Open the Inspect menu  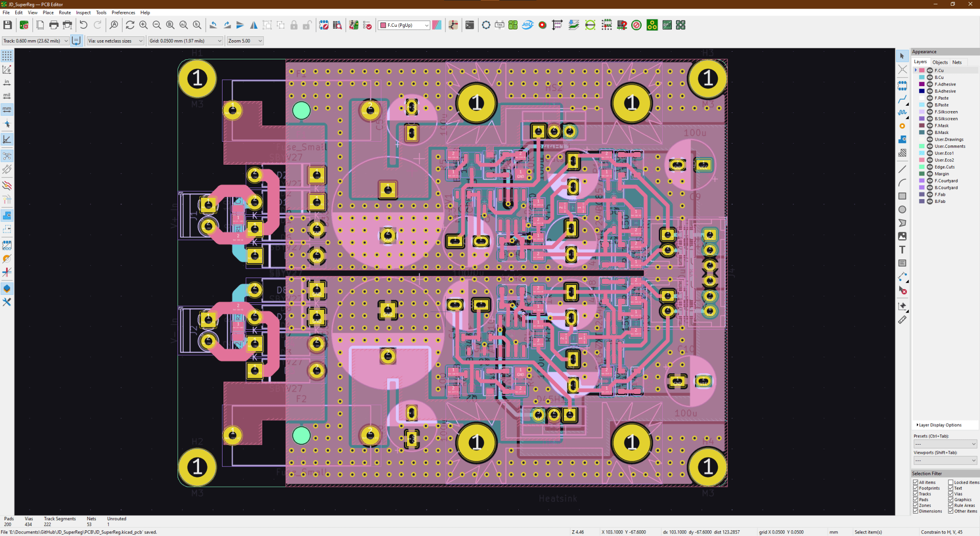point(83,12)
